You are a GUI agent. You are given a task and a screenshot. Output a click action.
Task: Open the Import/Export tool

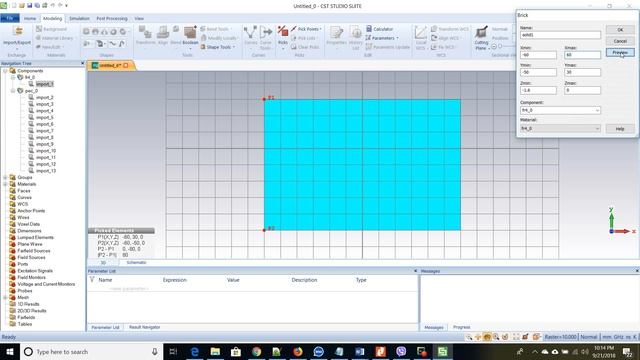[x=17, y=36]
